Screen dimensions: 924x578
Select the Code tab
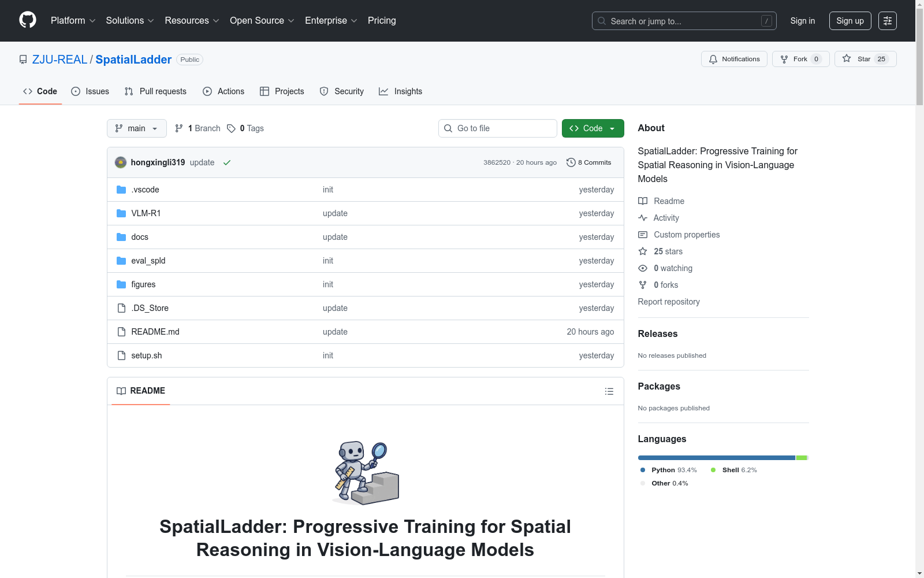click(x=40, y=91)
